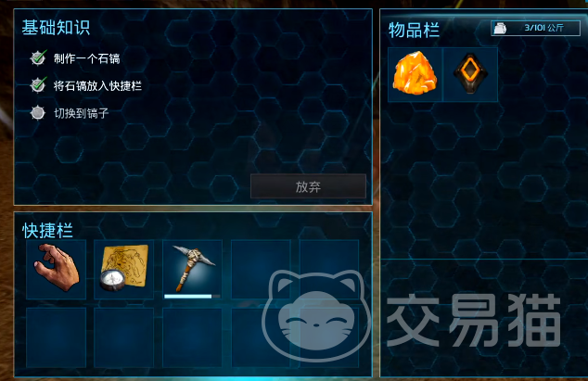Click the weight bag icon in inventory header
This screenshot has height=381, width=588.
click(500, 28)
